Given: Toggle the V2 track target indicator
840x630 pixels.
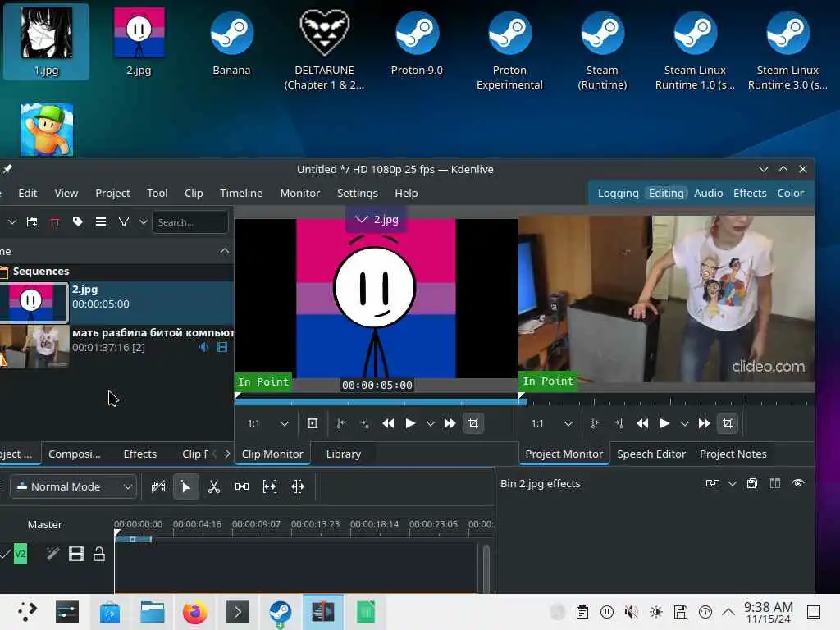Looking at the screenshot, I should coord(21,554).
